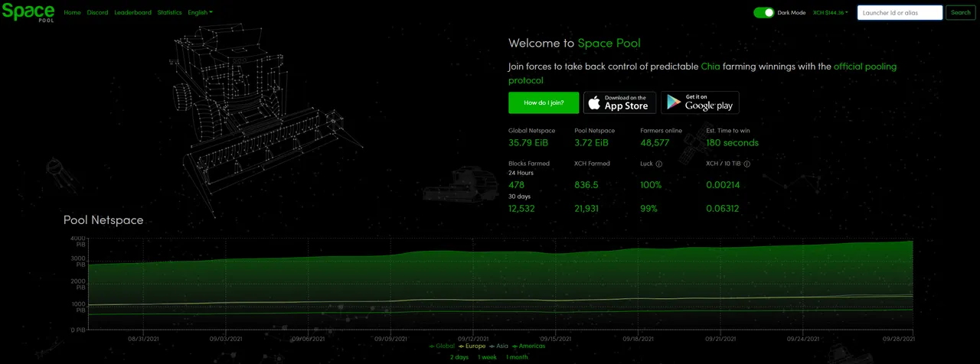Select the 2 days chart range

(459, 357)
